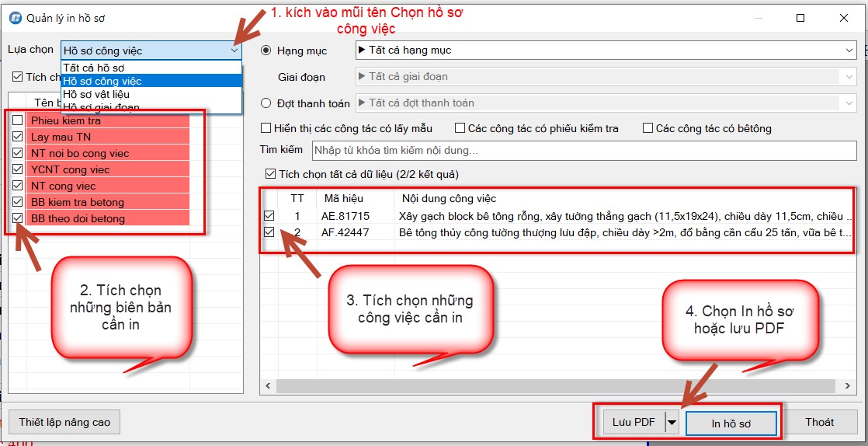Viewport: 868px width, 446px height.
Task: Click the horizontal scrollbar in the work list
Action: (x=555, y=386)
